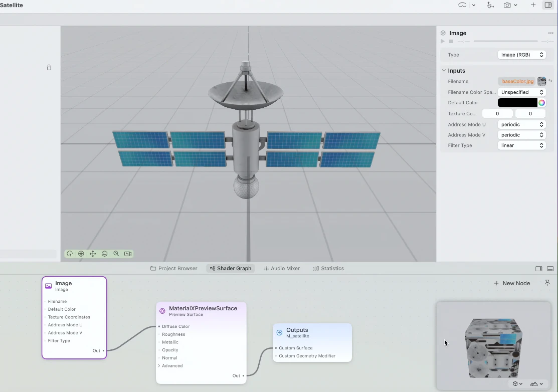Click the pin icon in shader graph
This screenshot has height=392, width=558.
point(547,283)
